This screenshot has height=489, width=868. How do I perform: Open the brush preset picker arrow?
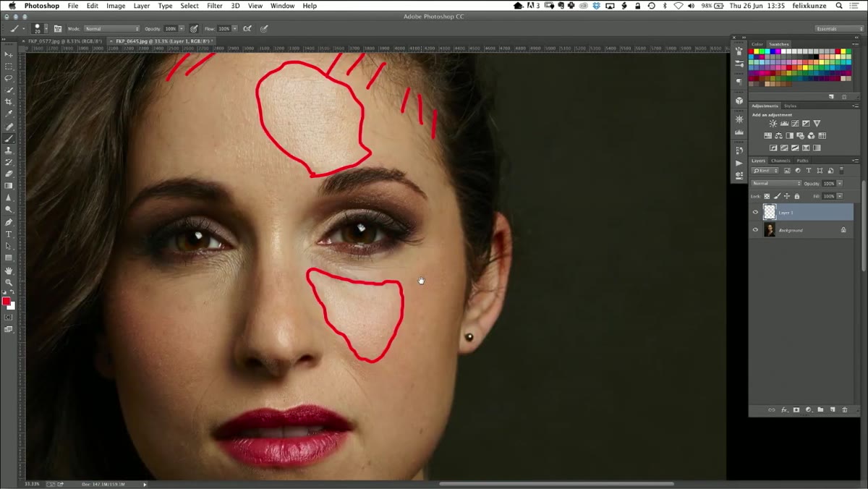pyautogui.click(x=45, y=29)
